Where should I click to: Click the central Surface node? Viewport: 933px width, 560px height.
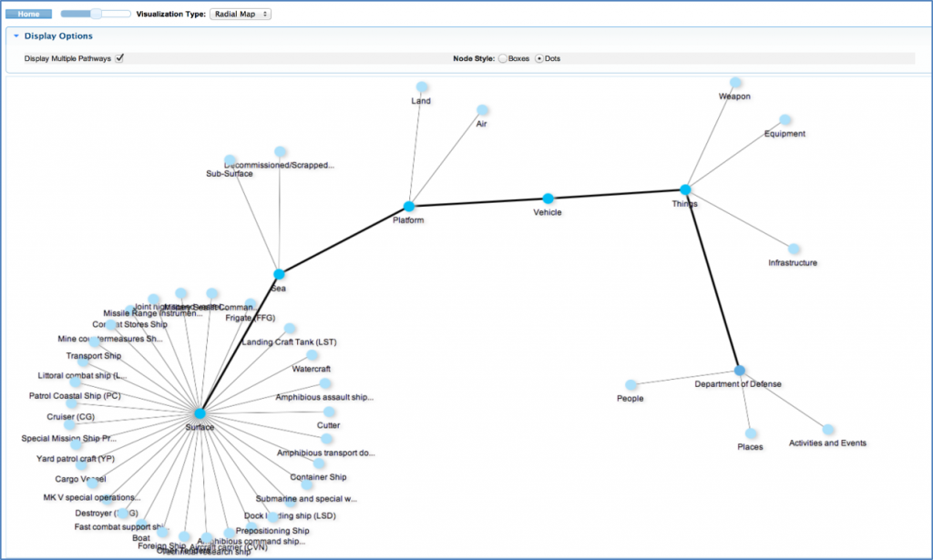tap(201, 412)
